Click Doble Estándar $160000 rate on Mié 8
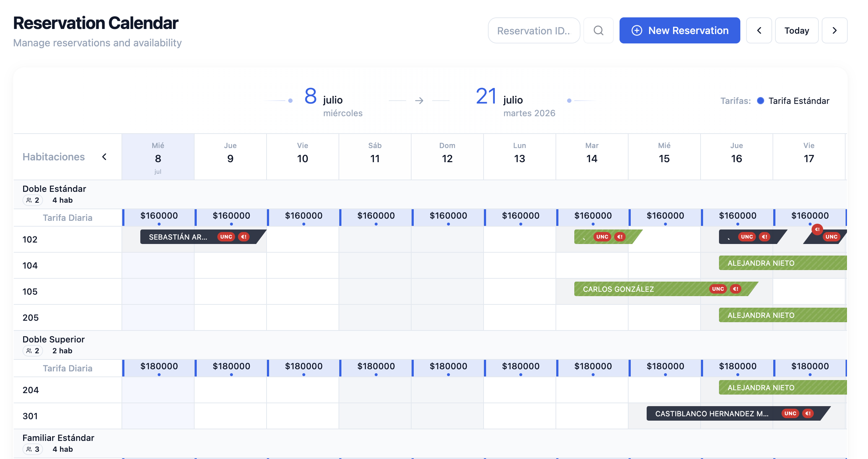The width and height of the screenshot is (868, 459). tap(159, 217)
